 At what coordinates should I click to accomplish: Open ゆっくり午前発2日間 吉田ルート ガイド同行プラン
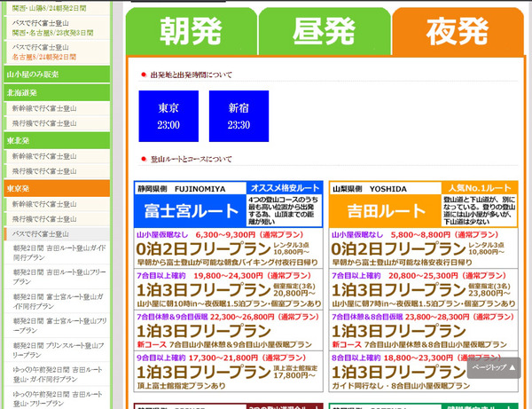click(x=58, y=374)
